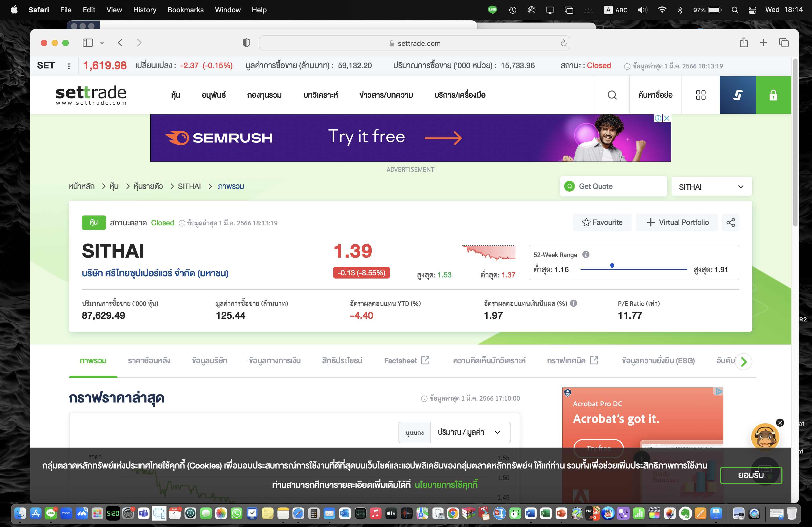Switch to the สิทธิประโยชน์ tab
The height and width of the screenshot is (527, 812).
342,361
